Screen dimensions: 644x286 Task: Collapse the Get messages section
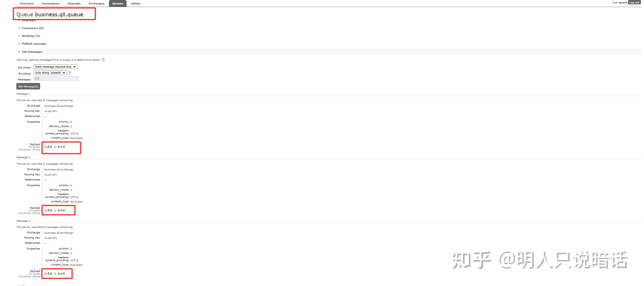tap(32, 52)
